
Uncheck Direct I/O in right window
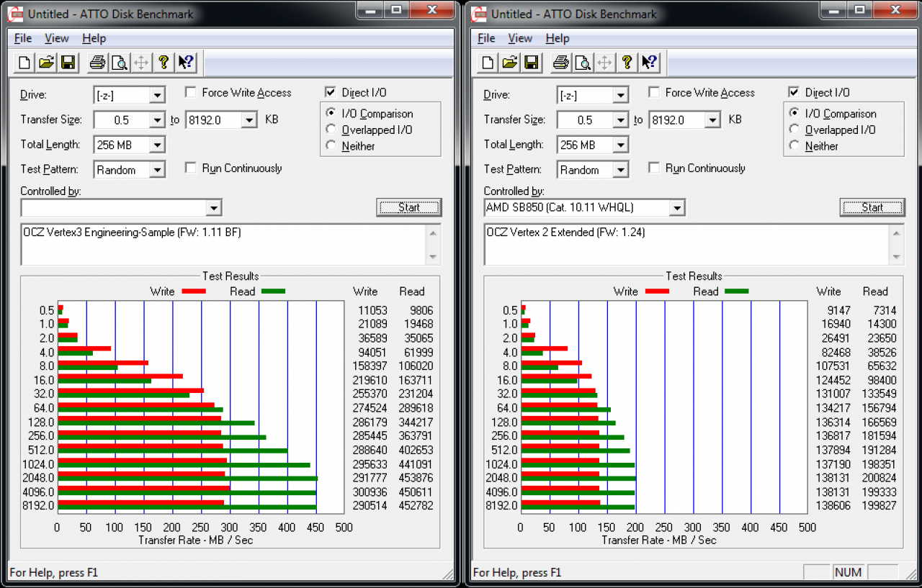tap(794, 92)
